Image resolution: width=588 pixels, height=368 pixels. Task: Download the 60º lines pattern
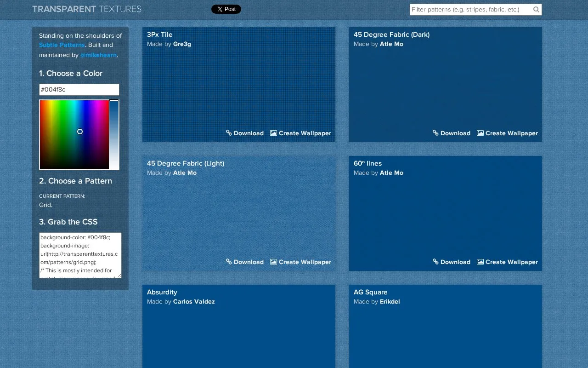(x=452, y=262)
